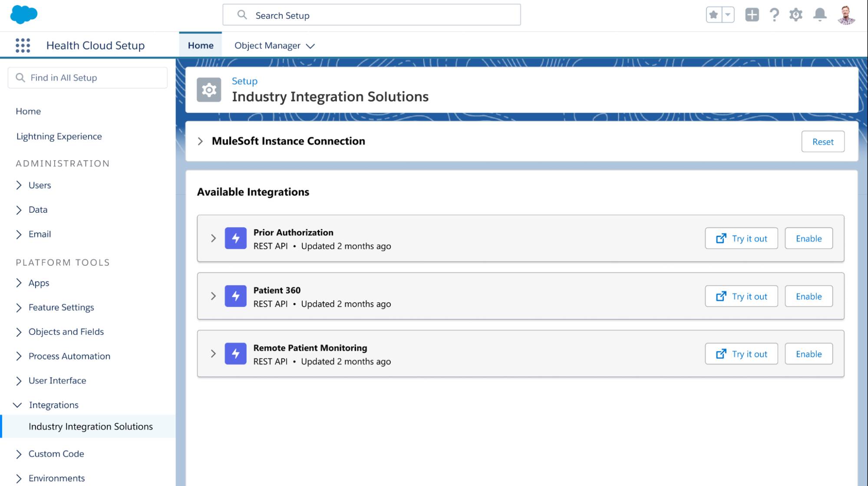Click the settings gear icon in top bar
Screen dimensions: 868x486
point(796,15)
